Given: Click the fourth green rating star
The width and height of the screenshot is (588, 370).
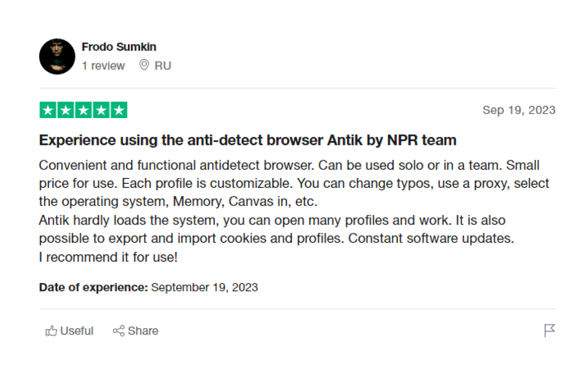Looking at the screenshot, I should 101,110.
